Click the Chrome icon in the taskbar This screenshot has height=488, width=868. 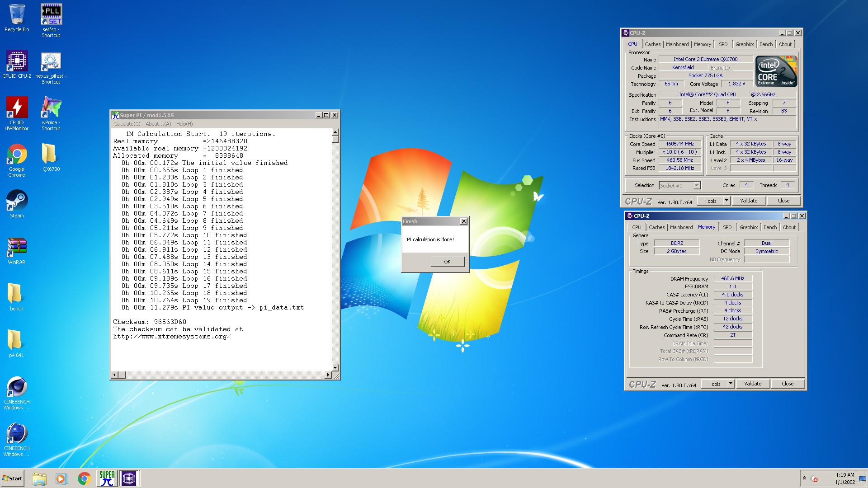(x=84, y=479)
